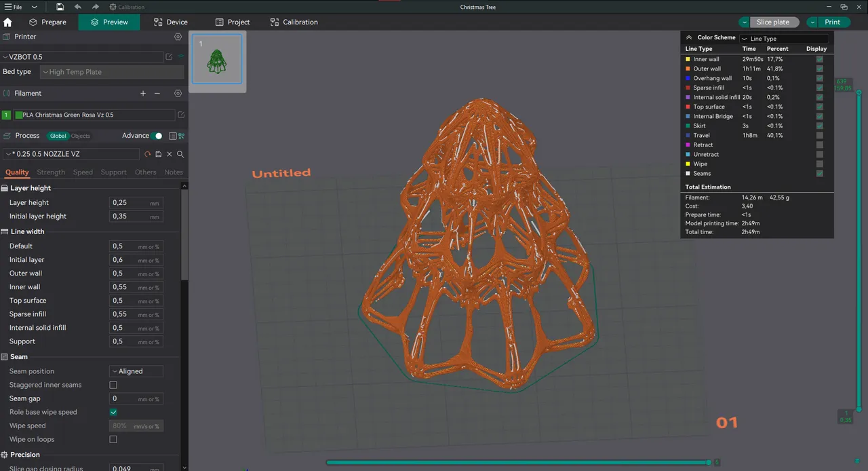Turn off the Advance settings toggle
The width and height of the screenshot is (868, 471).
(155, 136)
